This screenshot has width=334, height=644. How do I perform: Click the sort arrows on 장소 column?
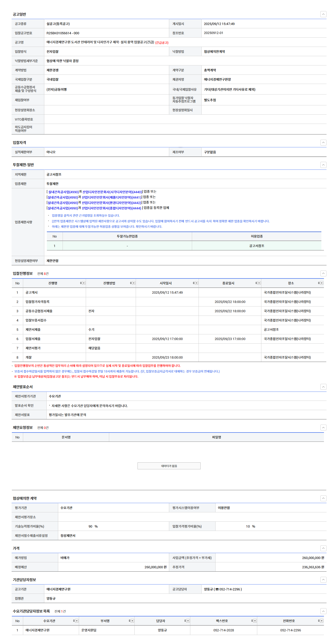(319, 283)
